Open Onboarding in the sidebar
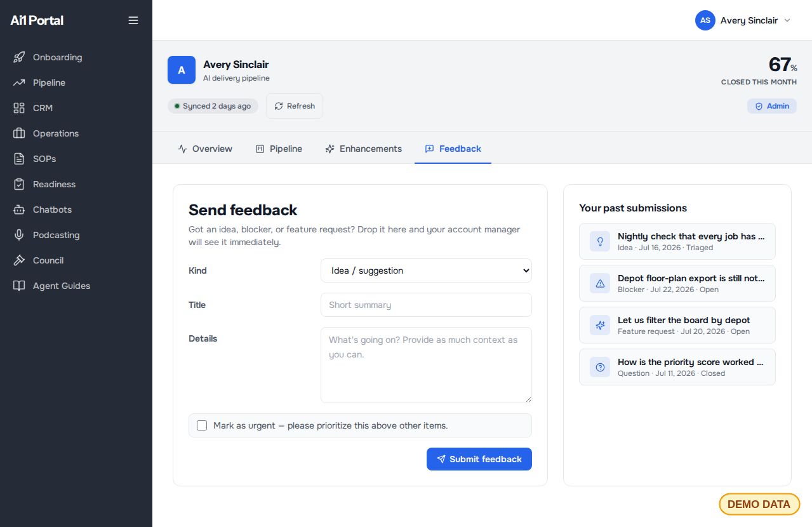The height and width of the screenshot is (527, 812). [x=76, y=57]
